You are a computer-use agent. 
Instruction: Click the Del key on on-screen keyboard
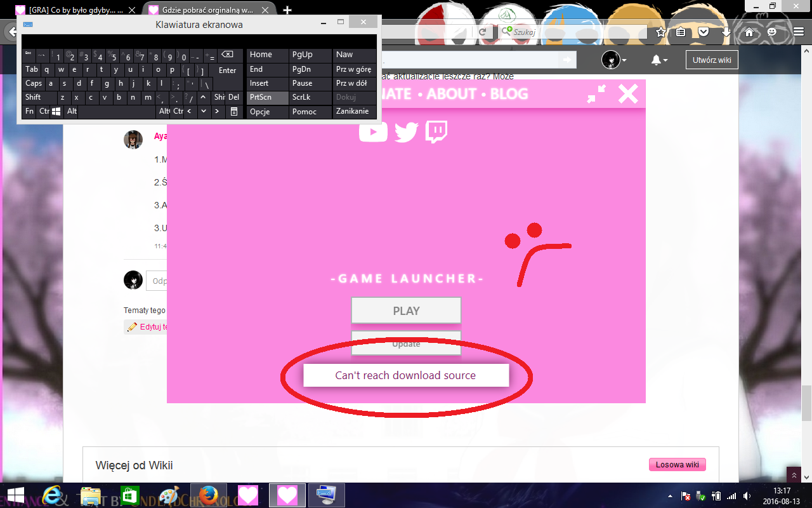tap(234, 97)
